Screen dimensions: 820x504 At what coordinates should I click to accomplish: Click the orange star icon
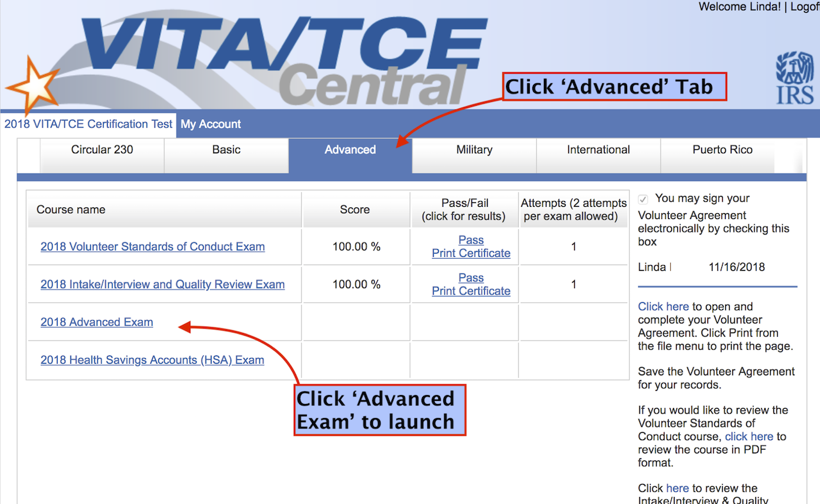click(31, 86)
